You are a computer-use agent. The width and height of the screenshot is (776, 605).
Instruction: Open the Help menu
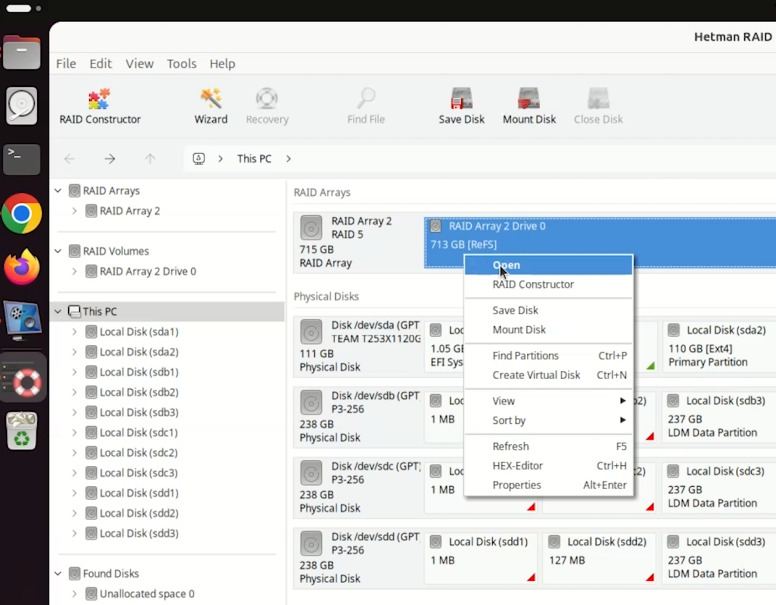coord(222,63)
